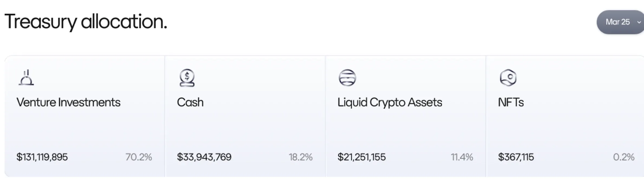This screenshot has width=644, height=183.
Task: Click the Treasury allocation heading
Action: [86, 22]
